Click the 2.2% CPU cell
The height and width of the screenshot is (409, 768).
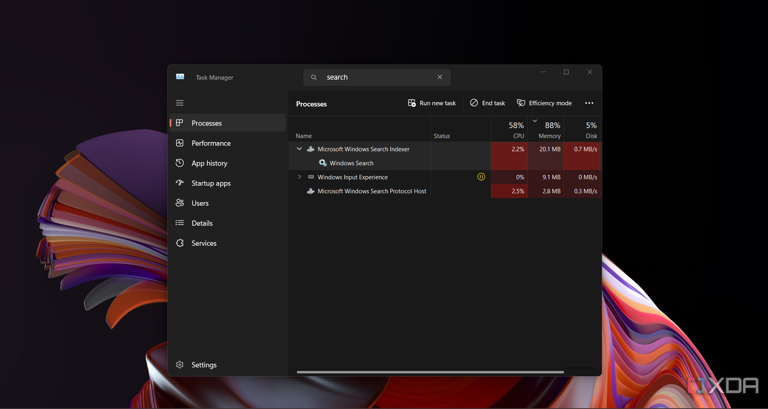(509, 149)
